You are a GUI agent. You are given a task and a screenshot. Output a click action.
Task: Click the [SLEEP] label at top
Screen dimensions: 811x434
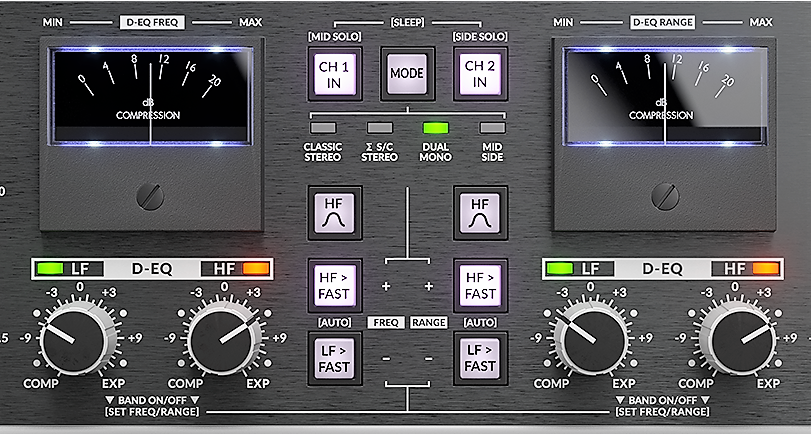click(x=408, y=22)
